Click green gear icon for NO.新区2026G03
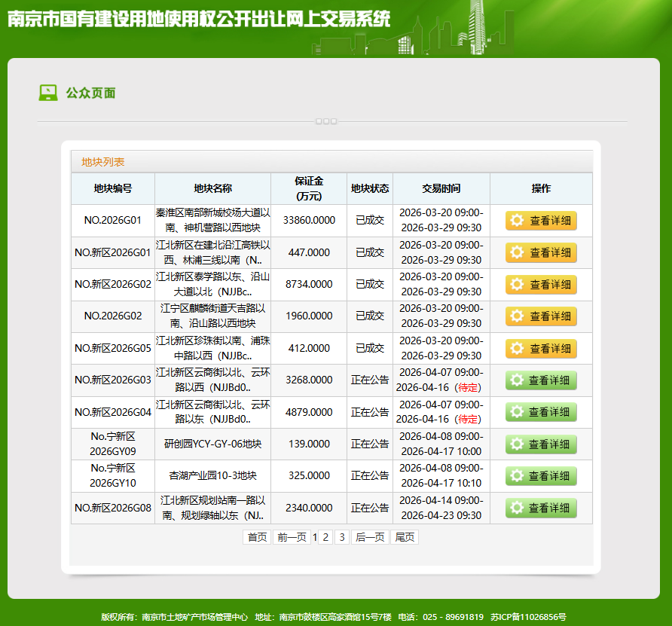The width and height of the screenshot is (672, 626). pos(517,380)
